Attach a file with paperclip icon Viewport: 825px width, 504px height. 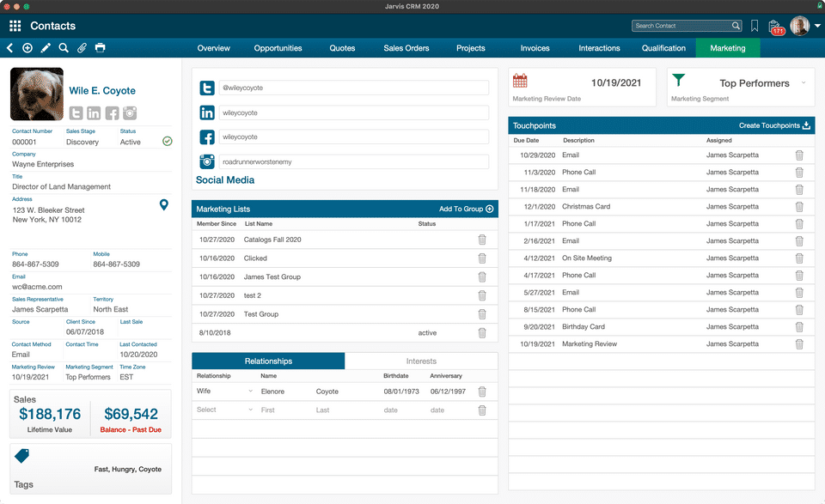click(x=82, y=48)
